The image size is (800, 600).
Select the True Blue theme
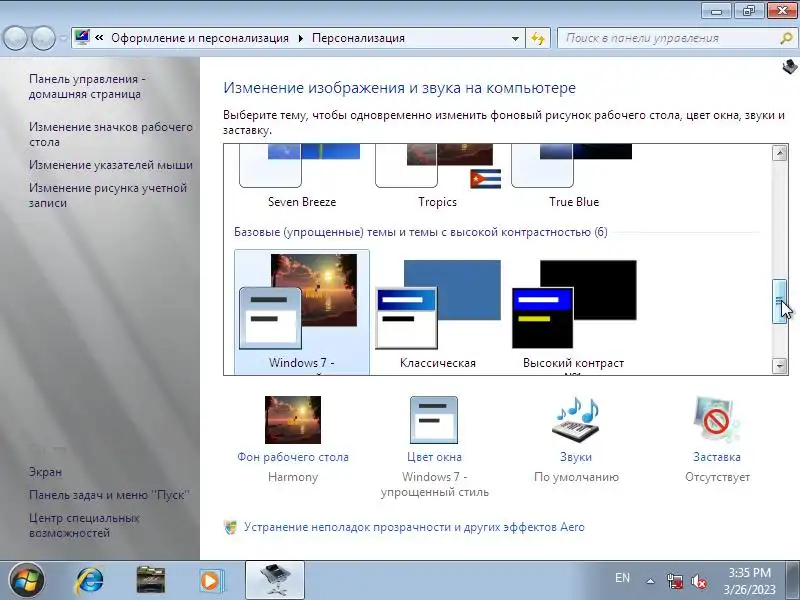574,176
